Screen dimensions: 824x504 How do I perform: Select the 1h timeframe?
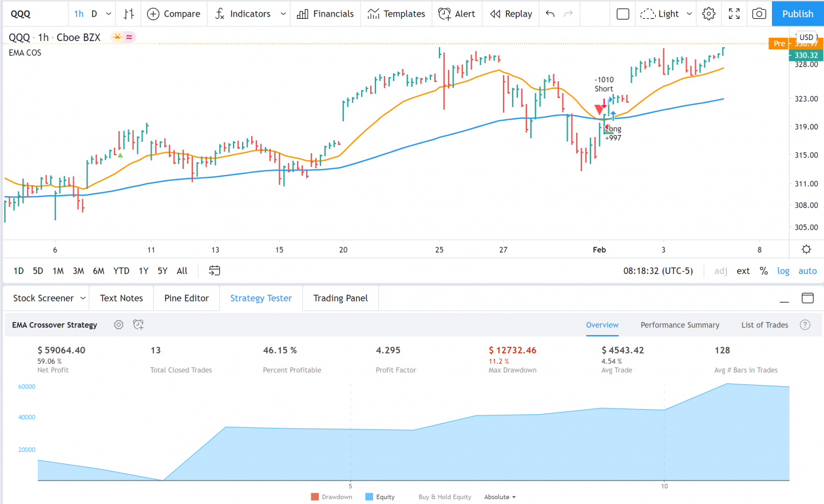coord(79,14)
